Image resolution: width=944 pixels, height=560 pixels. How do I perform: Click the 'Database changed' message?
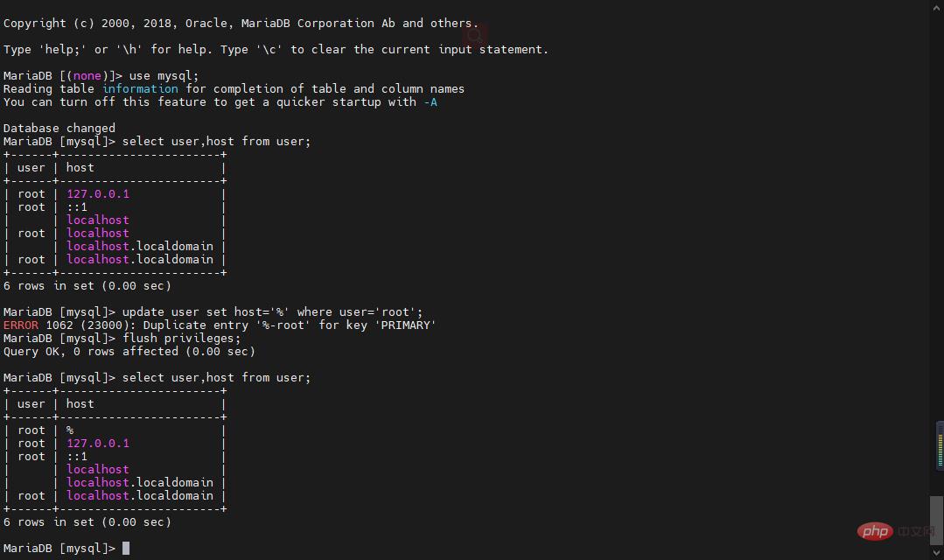pos(59,129)
